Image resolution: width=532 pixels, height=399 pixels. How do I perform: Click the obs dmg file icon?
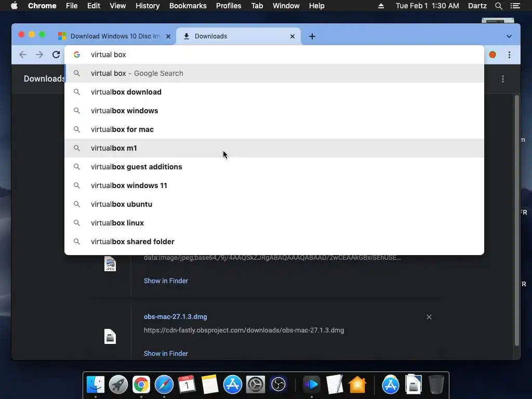[x=110, y=337]
